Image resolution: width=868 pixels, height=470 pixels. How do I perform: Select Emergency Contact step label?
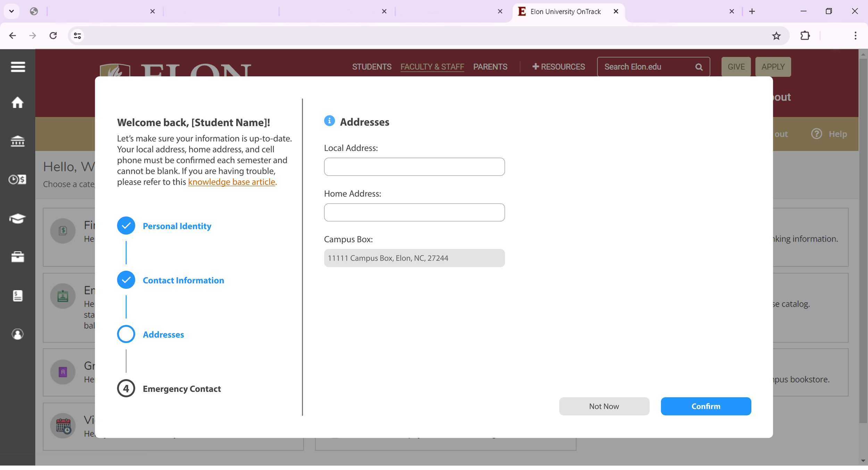click(182, 389)
